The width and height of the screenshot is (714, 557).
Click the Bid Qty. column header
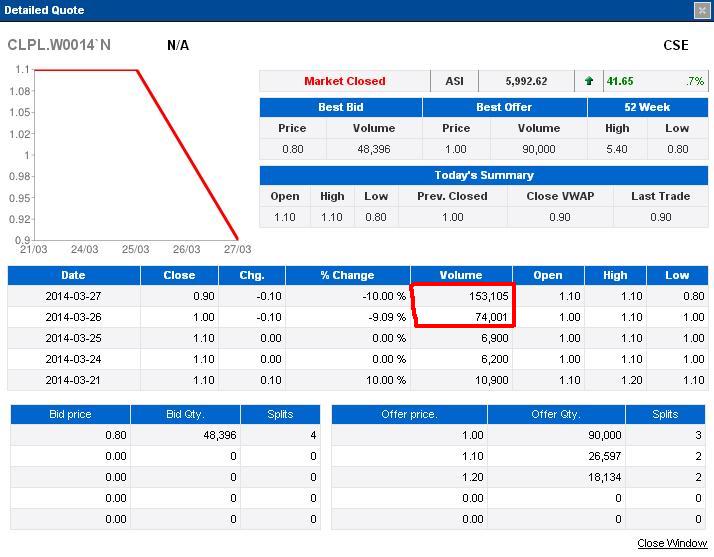185,414
